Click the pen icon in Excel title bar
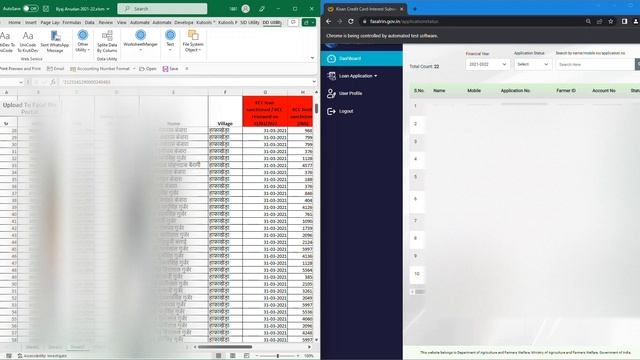This screenshot has height=360, width=640. (x=262, y=9)
